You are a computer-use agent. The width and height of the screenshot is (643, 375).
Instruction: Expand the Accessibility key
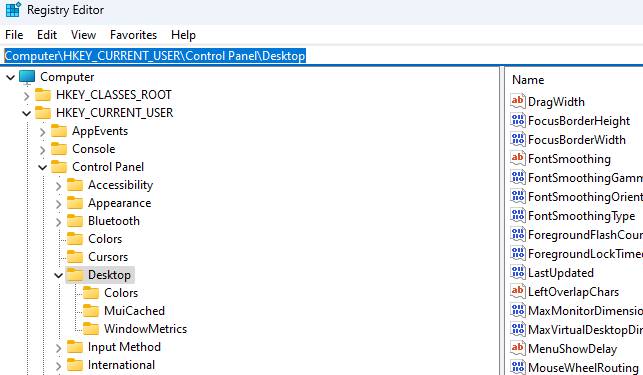(58, 186)
